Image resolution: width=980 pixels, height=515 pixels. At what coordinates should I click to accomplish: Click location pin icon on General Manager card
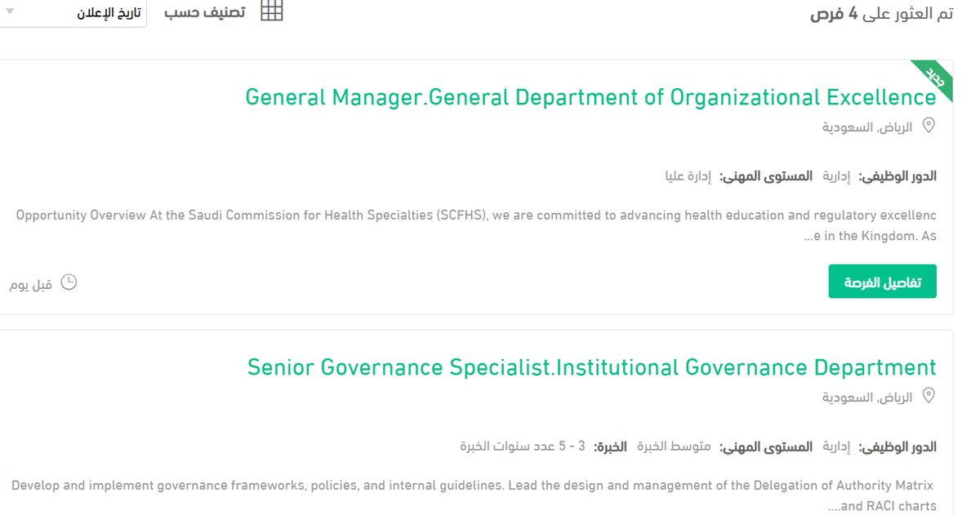coord(929,126)
